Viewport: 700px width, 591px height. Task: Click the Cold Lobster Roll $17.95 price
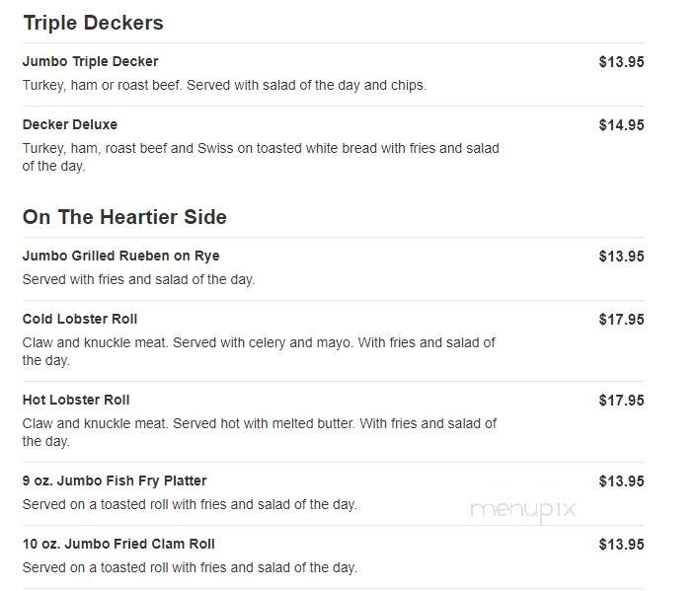click(621, 320)
